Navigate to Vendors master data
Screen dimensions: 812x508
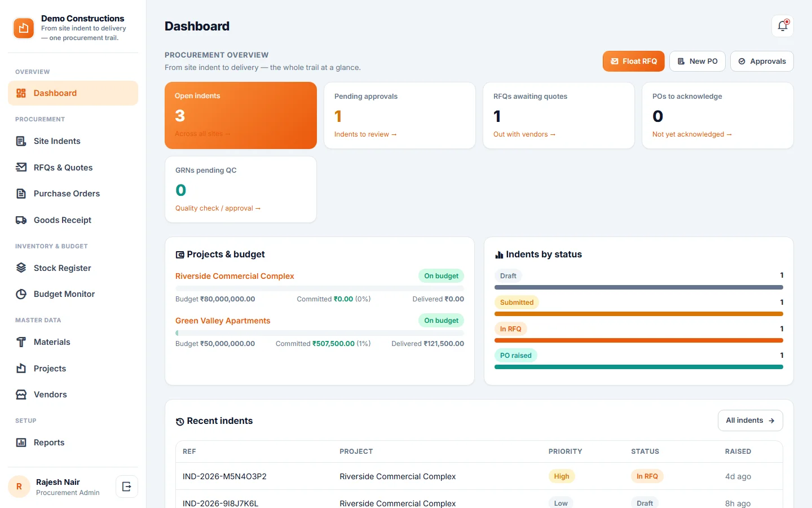(73, 395)
